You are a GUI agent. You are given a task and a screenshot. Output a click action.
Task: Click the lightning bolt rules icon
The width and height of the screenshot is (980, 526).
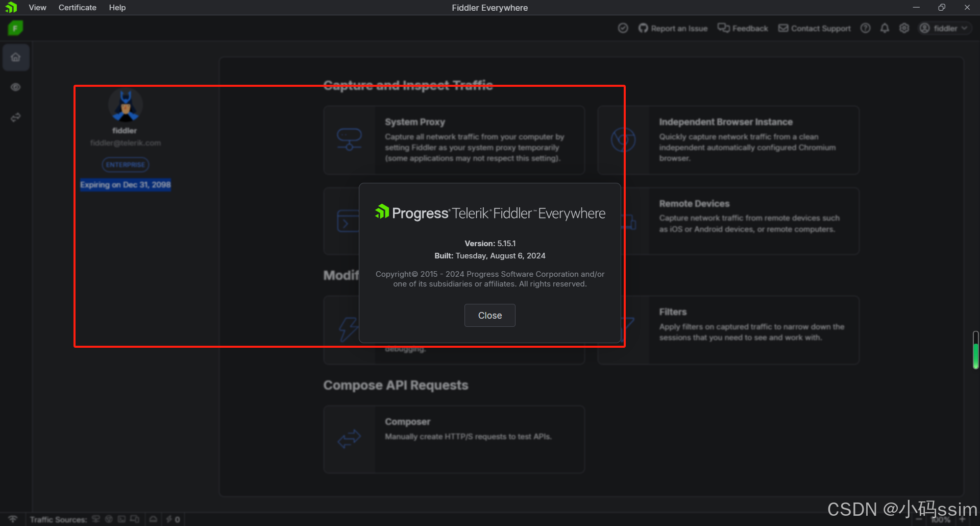pyautogui.click(x=348, y=329)
